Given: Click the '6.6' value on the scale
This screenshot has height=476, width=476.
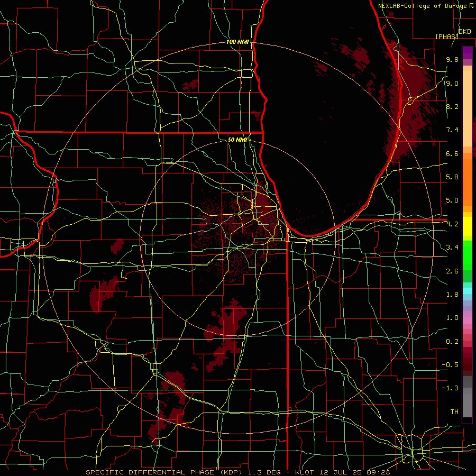Looking at the screenshot, I should 452,154.
